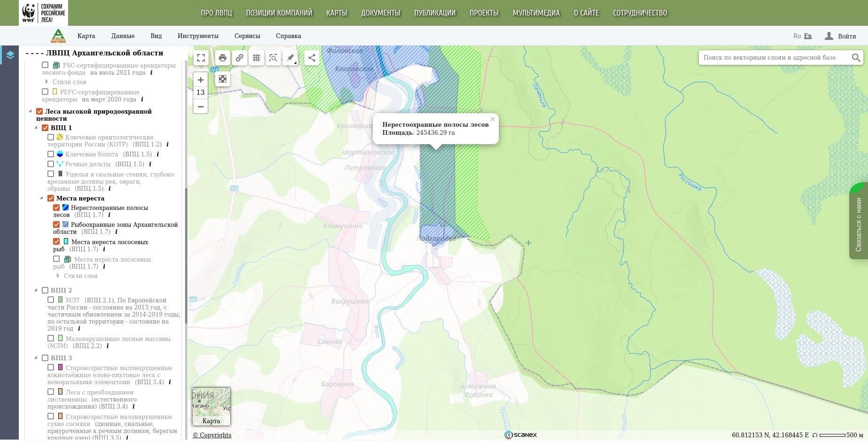Show info for Леса с преобладанием лиственницы
This screenshot has width=868, height=441.
[x=133, y=406]
